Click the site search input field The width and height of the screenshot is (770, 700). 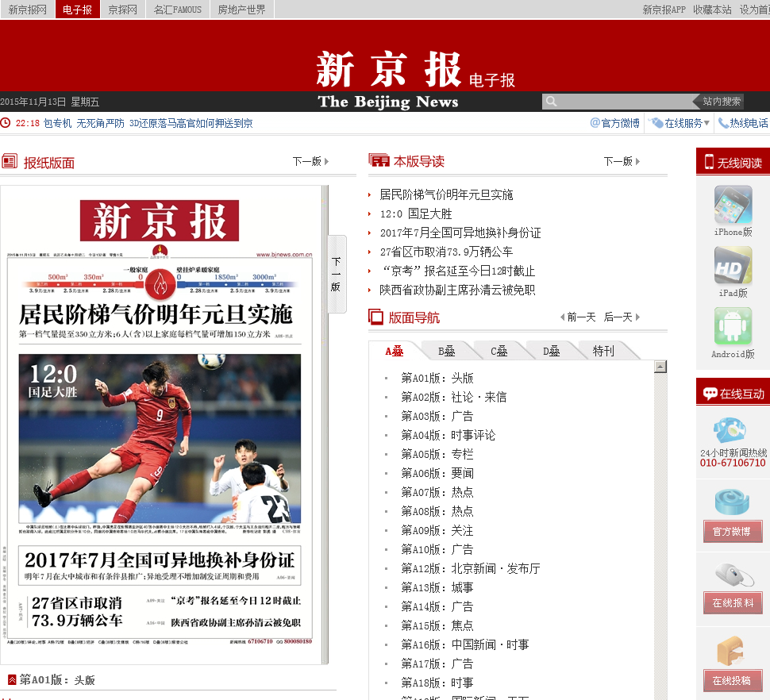tap(625, 102)
